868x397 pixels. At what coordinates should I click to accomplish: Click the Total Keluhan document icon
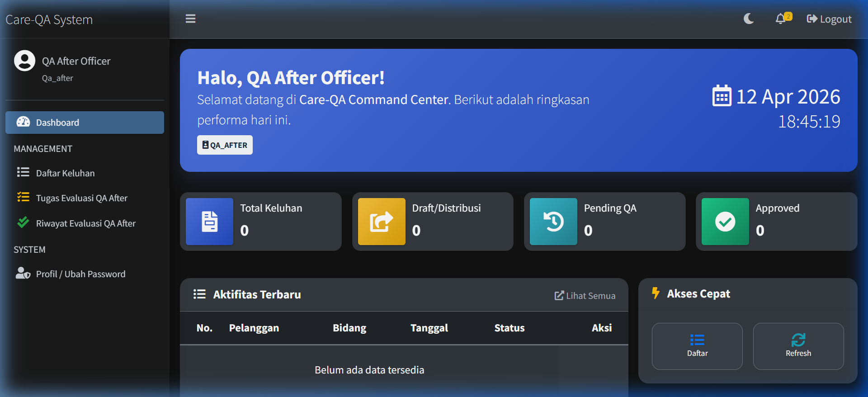coord(209,222)
